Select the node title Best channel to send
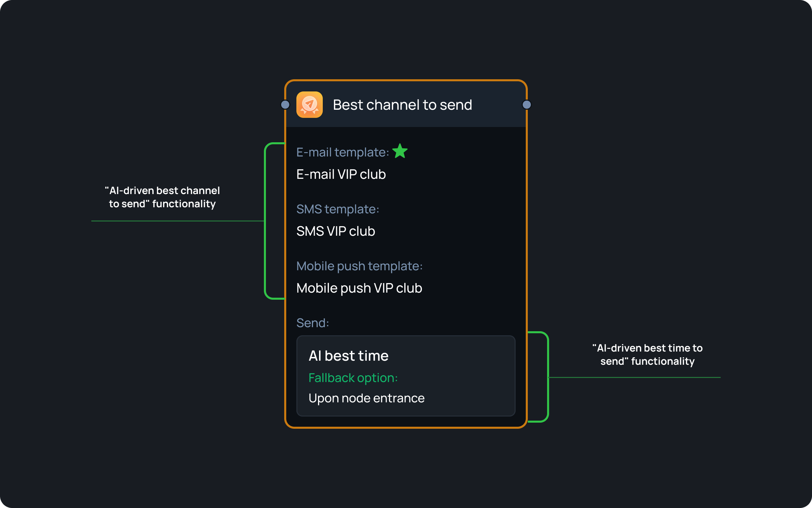 (402, 105)
